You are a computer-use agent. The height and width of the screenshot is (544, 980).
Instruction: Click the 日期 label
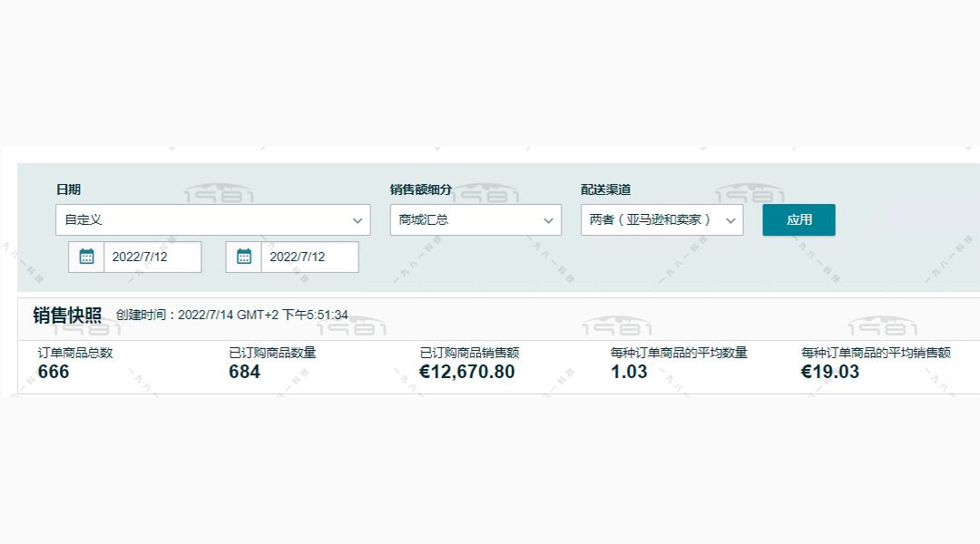(x=68, y=189)
